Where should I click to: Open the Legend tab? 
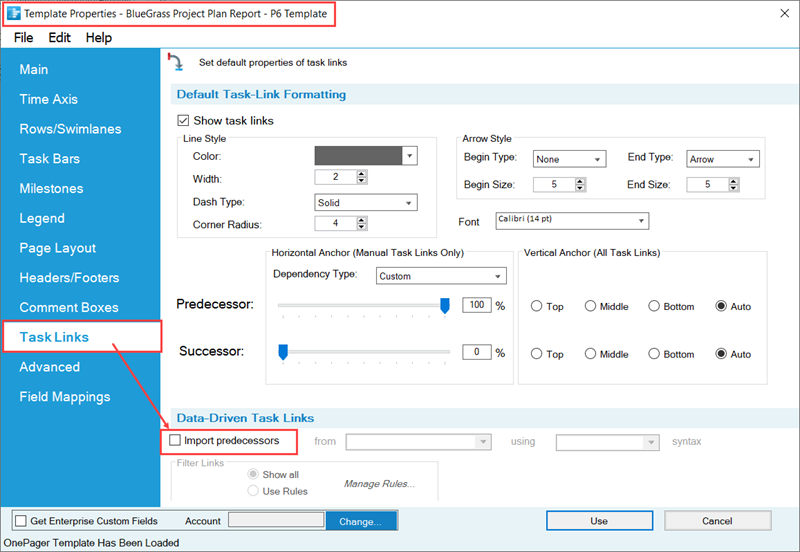point(42,218)
